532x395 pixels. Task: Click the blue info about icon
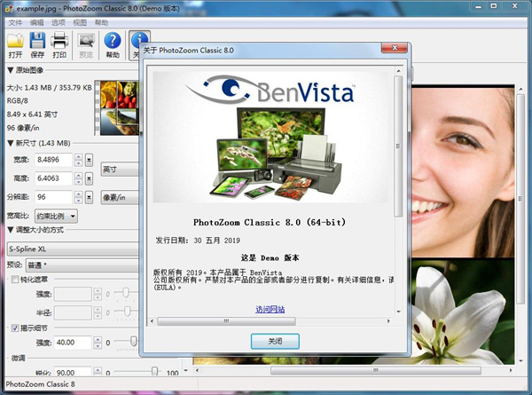(x=138, y=41)
